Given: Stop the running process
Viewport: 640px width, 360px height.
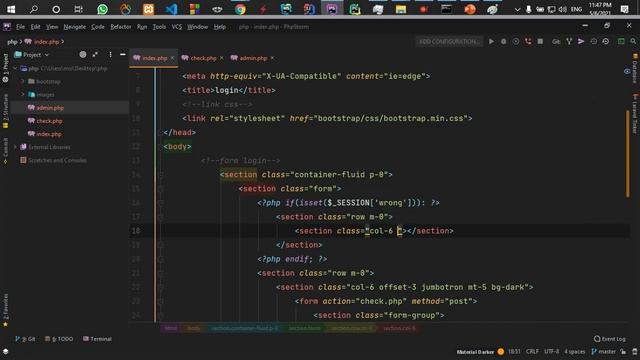Looking at the screenshot, I should click(540, 42).
